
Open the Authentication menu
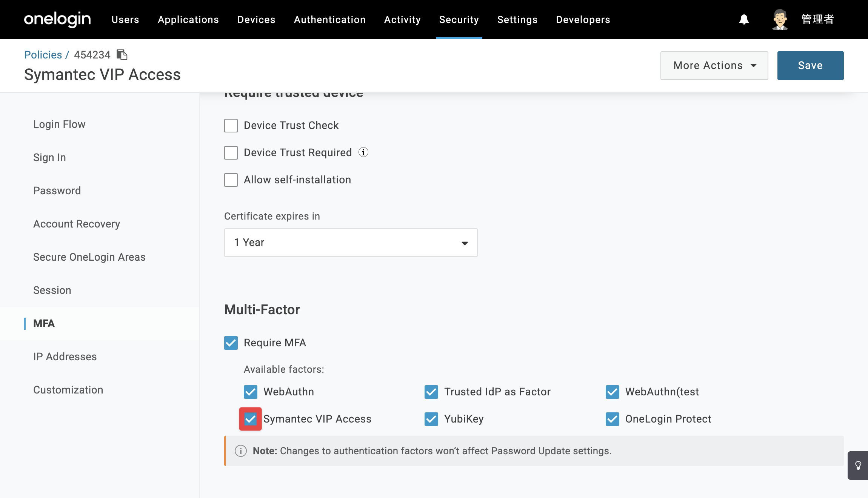coord(330,20)
